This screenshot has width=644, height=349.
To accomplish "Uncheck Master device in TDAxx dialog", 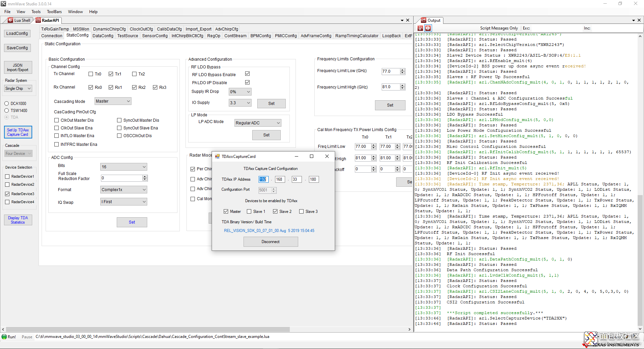I will click(226, 212).
